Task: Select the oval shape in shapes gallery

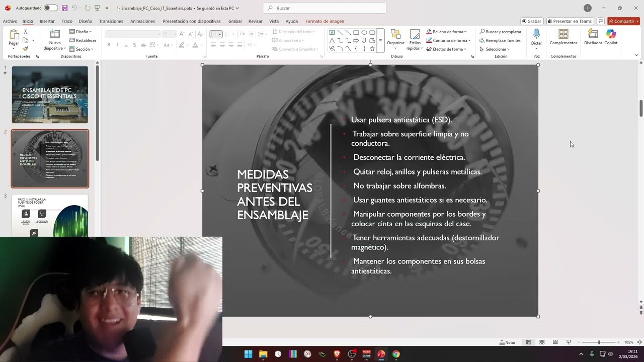Action: click(364, 32)
